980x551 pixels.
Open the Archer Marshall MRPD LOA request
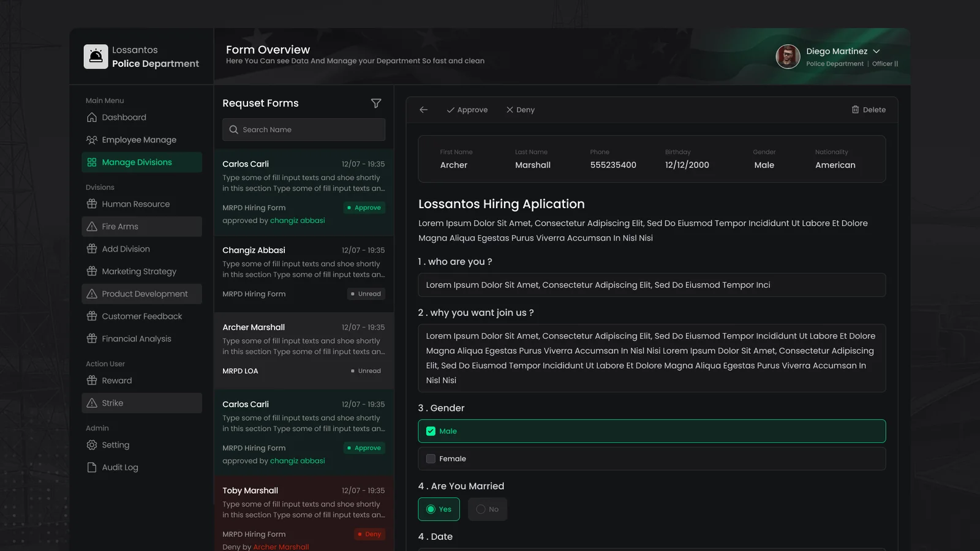303,349
